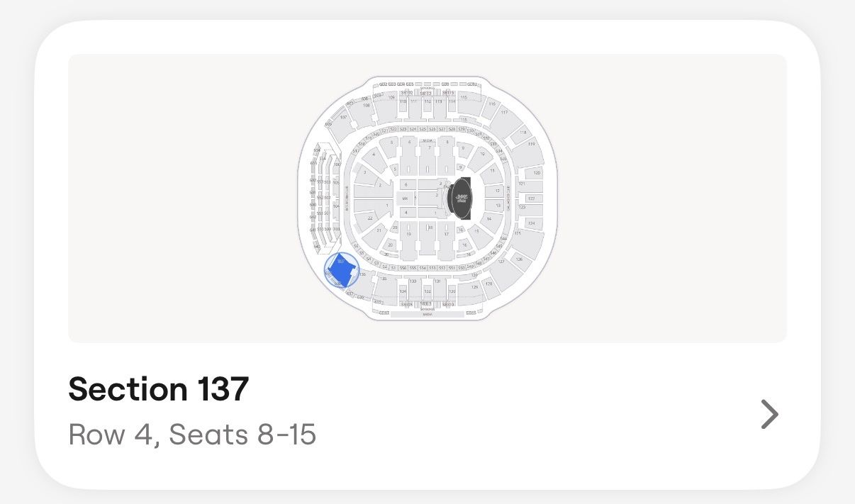Open the arena seat map thumbnail

tap(428, 198)
